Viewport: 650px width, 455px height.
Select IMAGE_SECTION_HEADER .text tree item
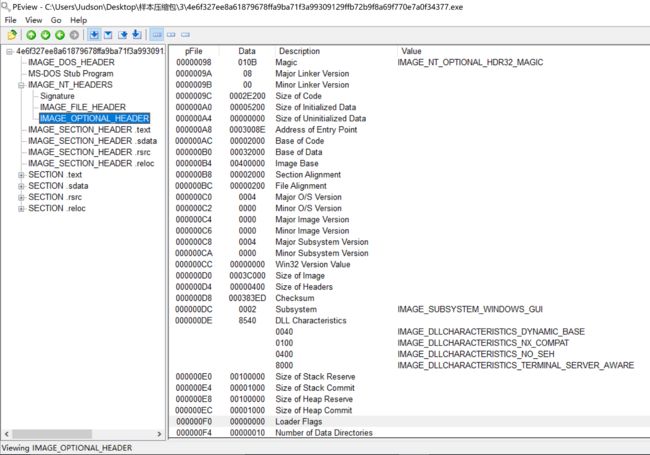(x=89, y=129)
